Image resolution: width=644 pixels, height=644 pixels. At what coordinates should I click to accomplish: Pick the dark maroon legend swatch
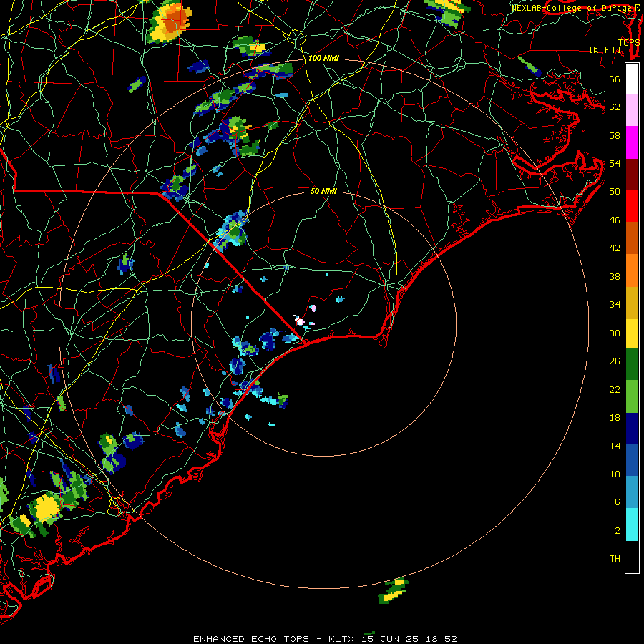(x=632, y=175)
